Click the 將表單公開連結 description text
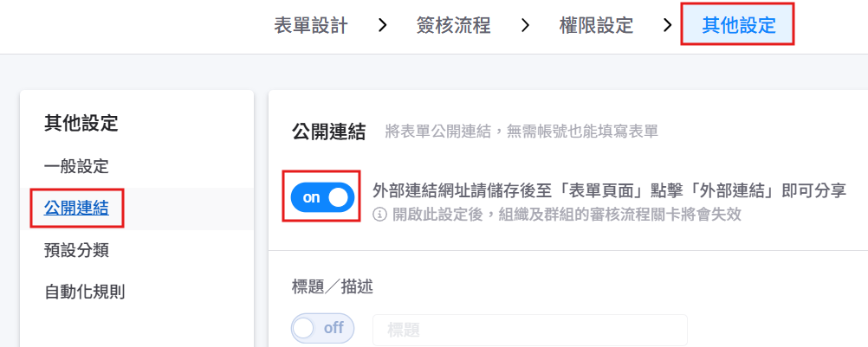The height and width of the screenshot is (347, 868). click(x=521, y=132)
